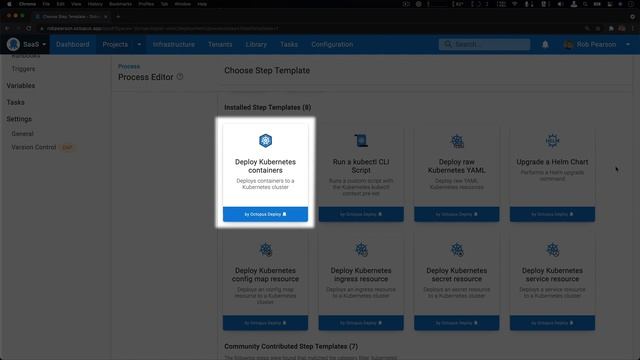Open the Configuration tab
Screen dimensions: 640x360
[332, 44]
